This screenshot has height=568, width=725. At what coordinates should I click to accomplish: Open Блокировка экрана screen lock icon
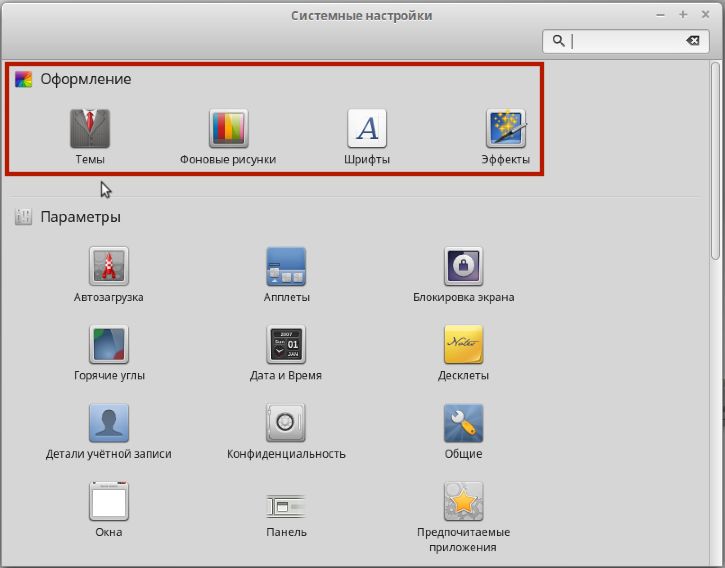pyautogui.click(x=463, y=266)
